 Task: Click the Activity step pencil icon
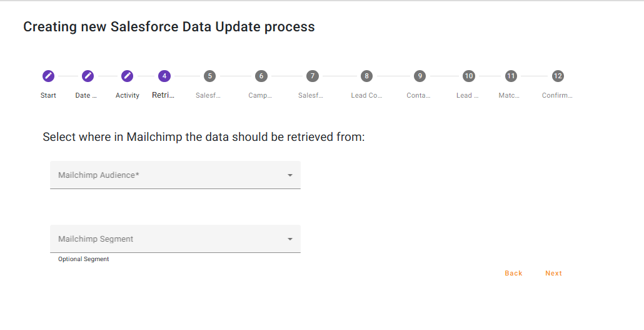click(x=127, y=76)
